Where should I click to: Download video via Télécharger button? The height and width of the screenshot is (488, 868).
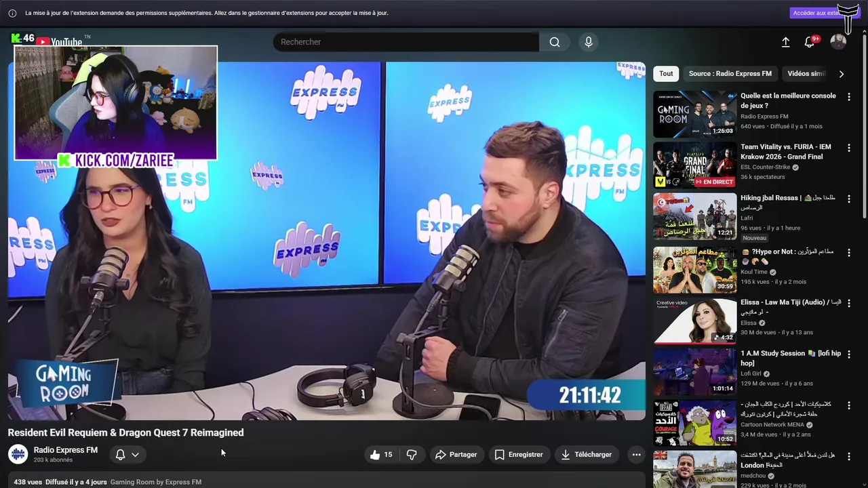tap(587, 455)
